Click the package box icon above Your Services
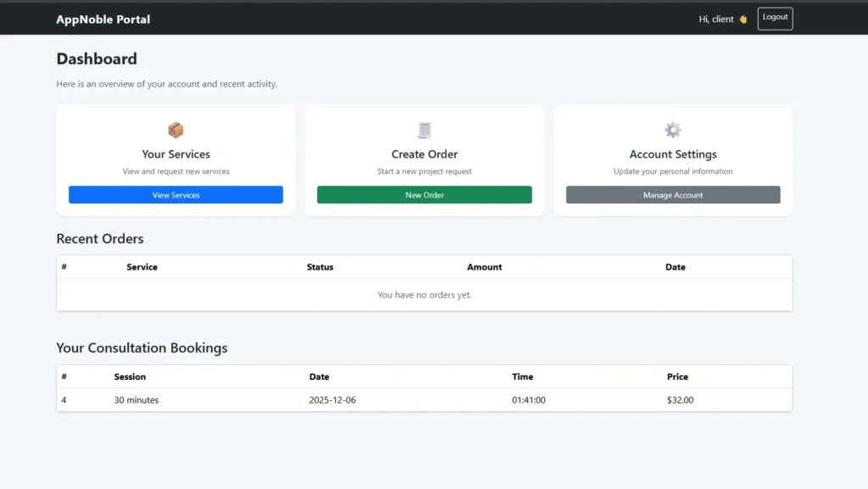The width and height of the screenshot is (868, 489). 175,130
